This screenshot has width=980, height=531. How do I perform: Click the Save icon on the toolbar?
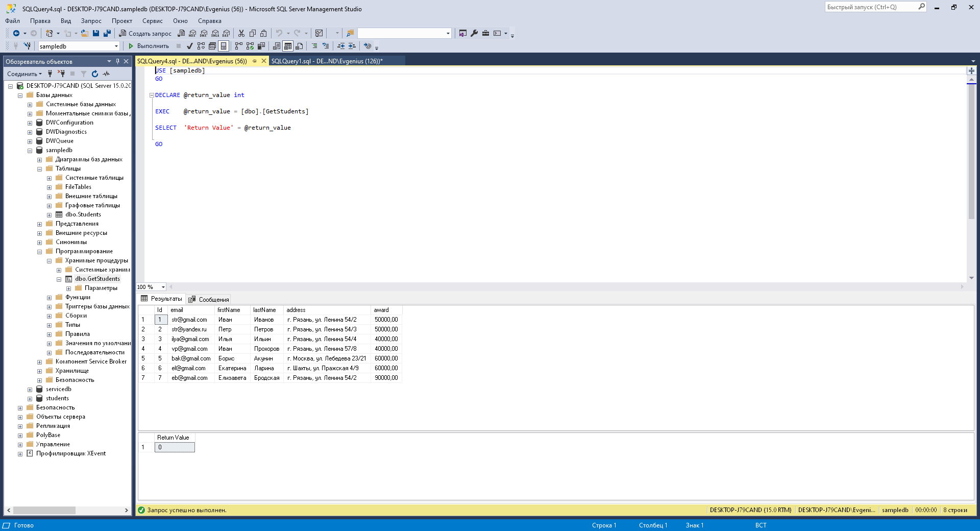(x=96, y=34)
